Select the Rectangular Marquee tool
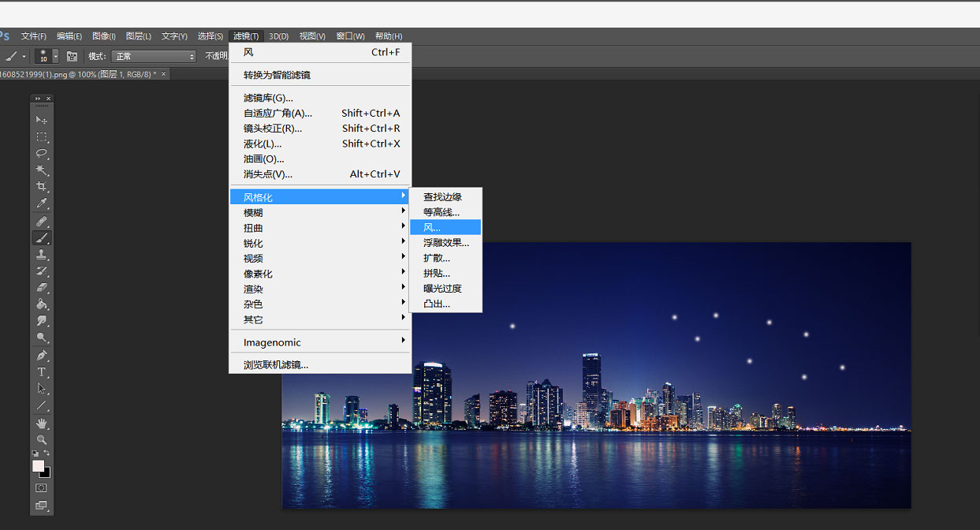This screenshot has height=530, width=980. pos(42,136)
